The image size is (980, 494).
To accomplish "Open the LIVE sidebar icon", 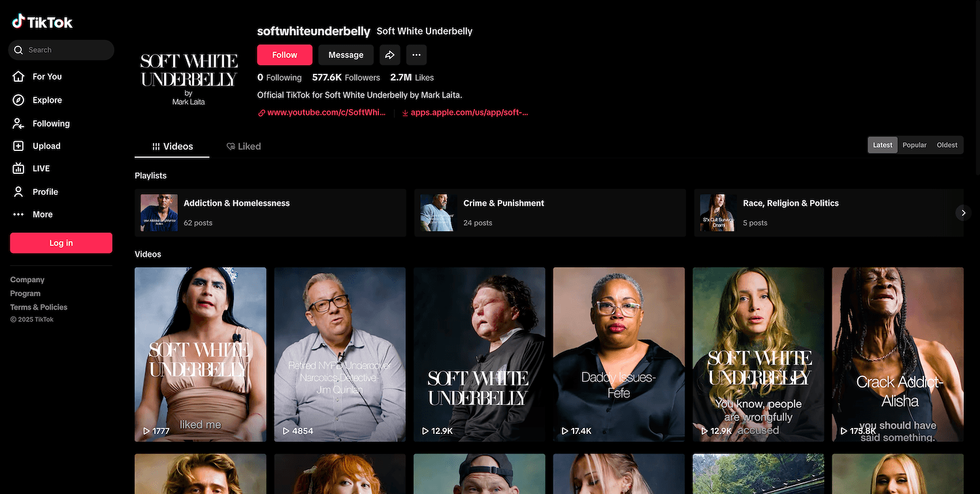I will 19,169.
